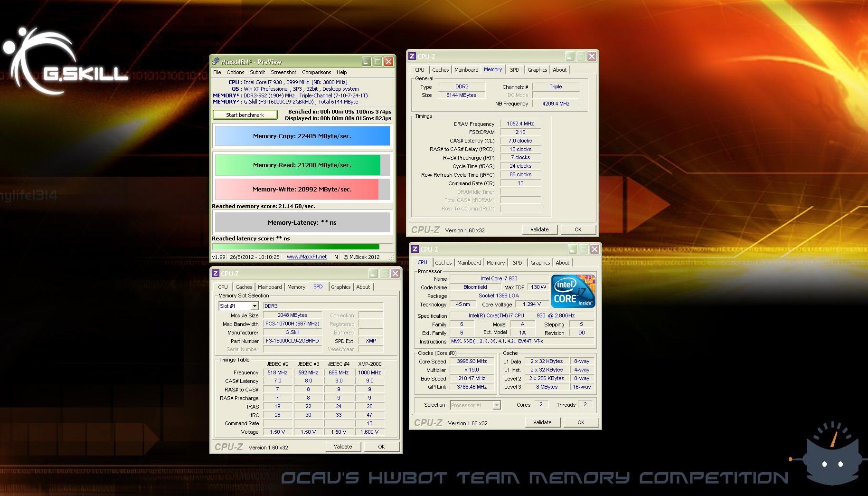Click the MaxxMEM² title bar app icon
Image resolution: width=868 pixels, height=496 pixels.
tap(216, 61)
